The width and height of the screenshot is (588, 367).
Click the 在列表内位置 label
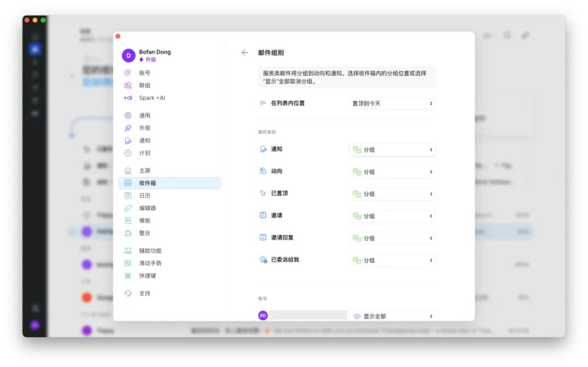[287, 103]
